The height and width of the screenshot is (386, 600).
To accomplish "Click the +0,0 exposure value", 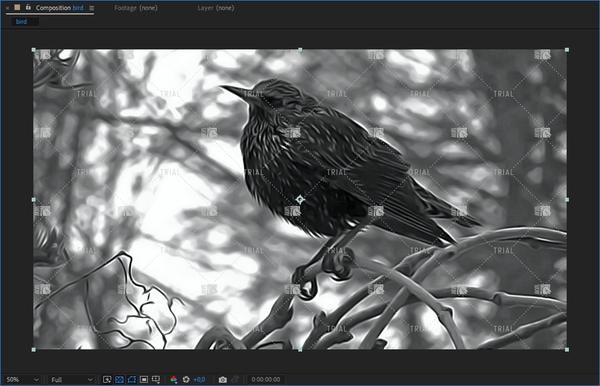I will pos(199,379).
